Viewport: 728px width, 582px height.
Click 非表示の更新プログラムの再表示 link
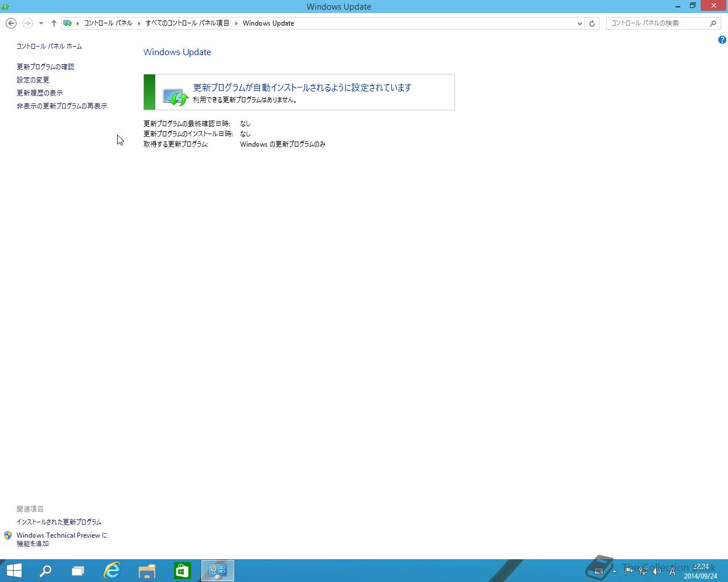click(x=62, y=106)
